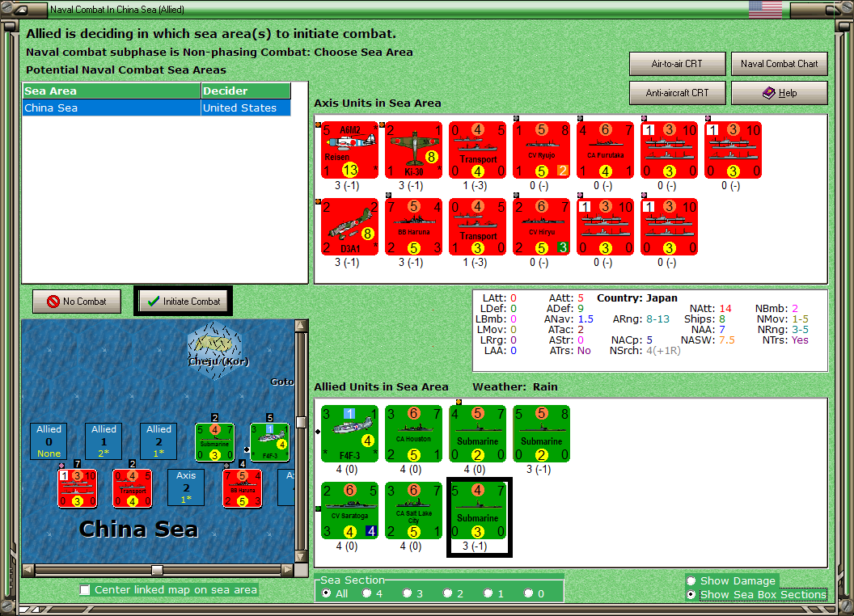This screenshot has width=854, height=616.
Task: Select the F4F-3 fighter in Allied panel
Action: click(349, 433)
